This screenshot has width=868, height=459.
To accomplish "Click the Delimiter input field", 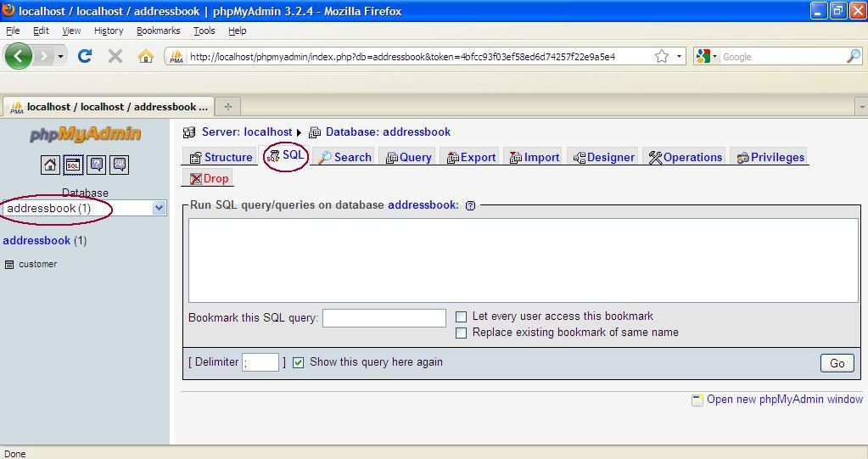I will 260,362.
